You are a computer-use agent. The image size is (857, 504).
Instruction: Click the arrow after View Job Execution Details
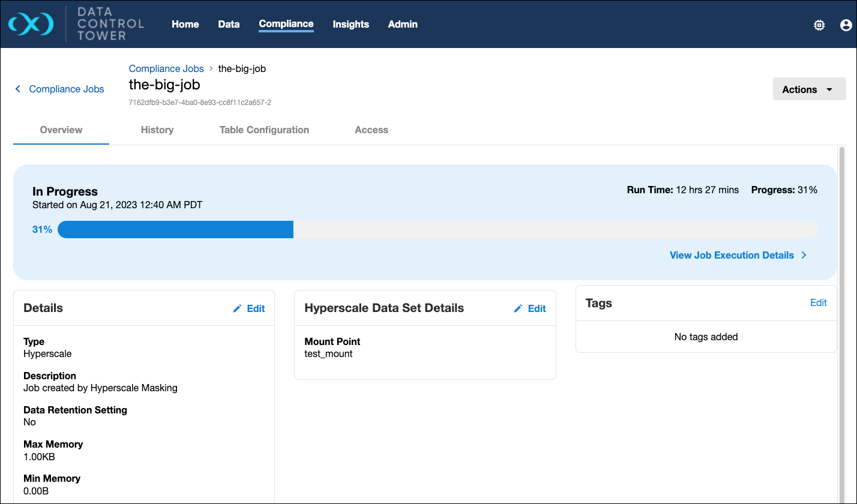click(804, 255)
